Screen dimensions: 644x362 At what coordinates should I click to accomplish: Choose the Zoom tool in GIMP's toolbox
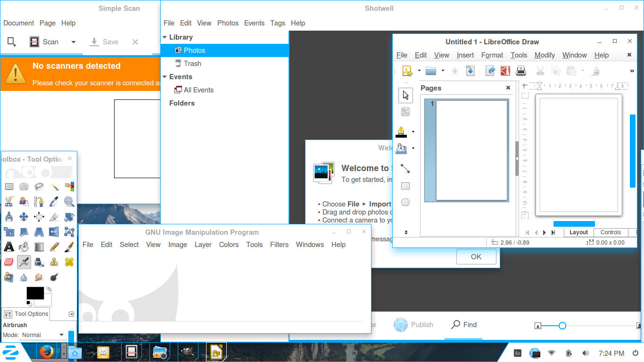point(69,201)
